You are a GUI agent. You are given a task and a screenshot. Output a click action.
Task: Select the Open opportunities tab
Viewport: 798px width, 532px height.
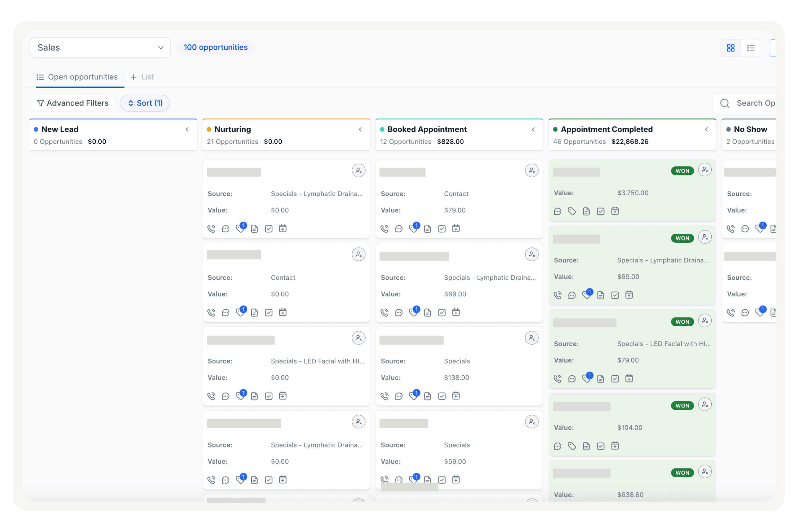pos(77,77)
